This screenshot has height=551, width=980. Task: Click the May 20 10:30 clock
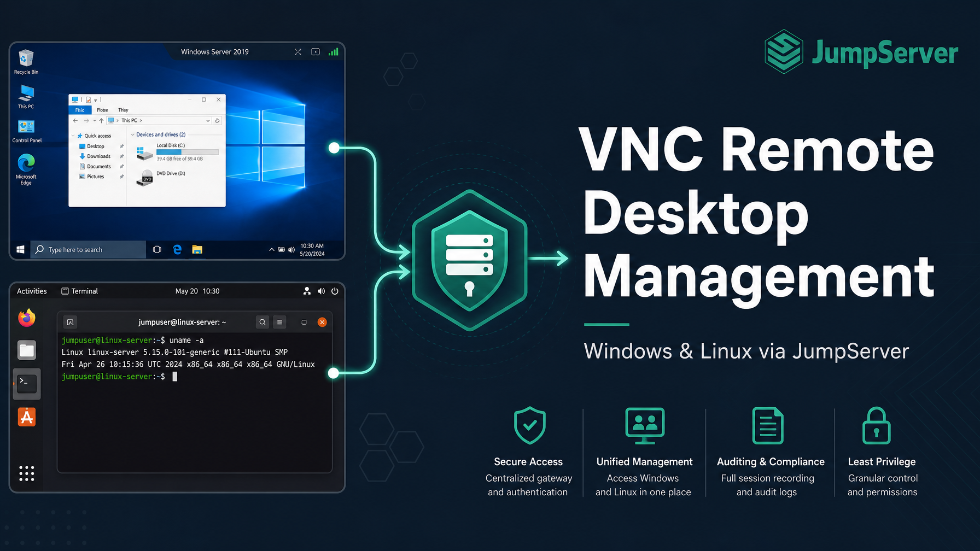click(x=197, y=291)
